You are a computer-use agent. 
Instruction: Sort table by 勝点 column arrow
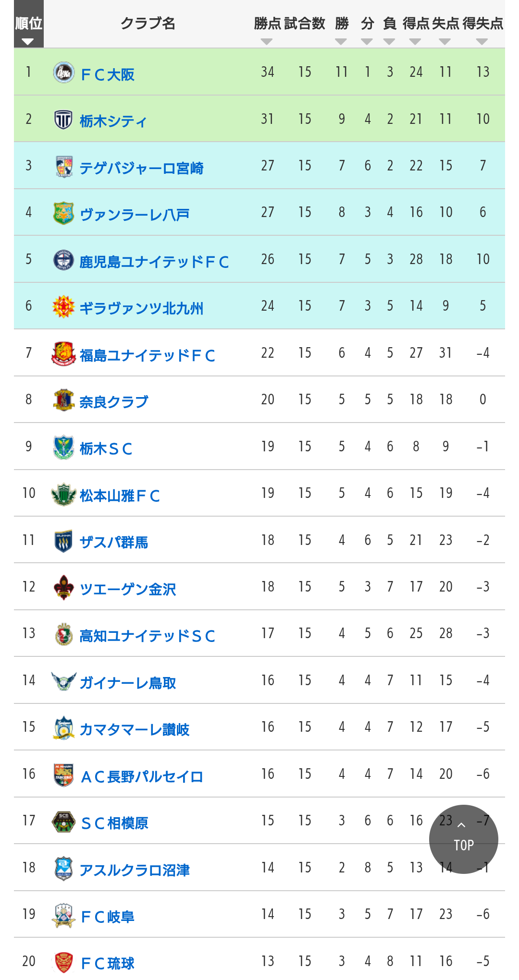(267, 42)
